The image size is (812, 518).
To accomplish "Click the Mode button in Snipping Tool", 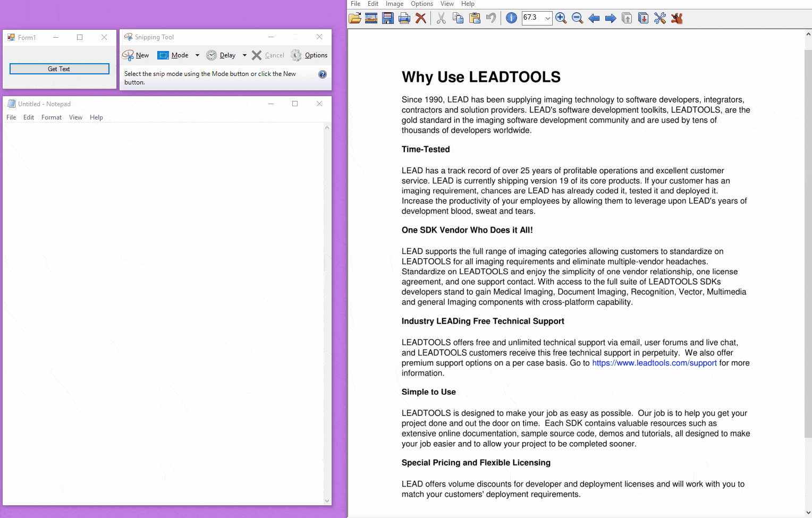I will pos(173,55).
